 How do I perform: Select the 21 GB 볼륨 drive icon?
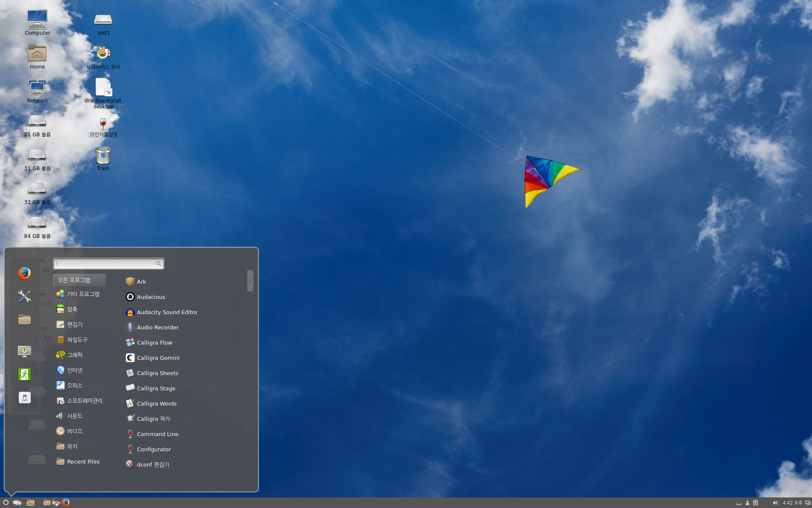[x=37, y=125]
